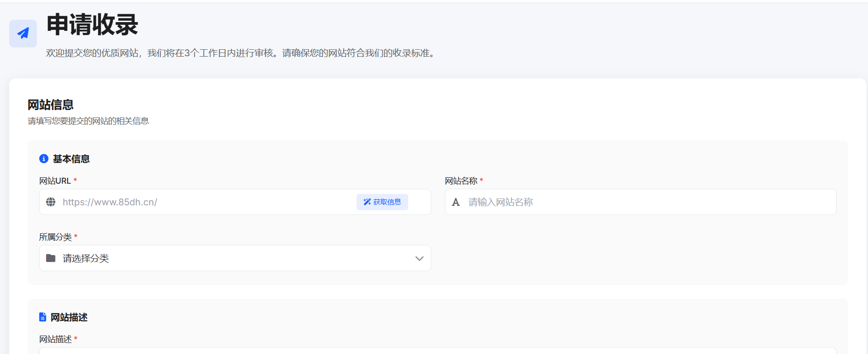868x354 pixels.
Task: Focus the 网站URL input field
Action: tap(207, 202)
